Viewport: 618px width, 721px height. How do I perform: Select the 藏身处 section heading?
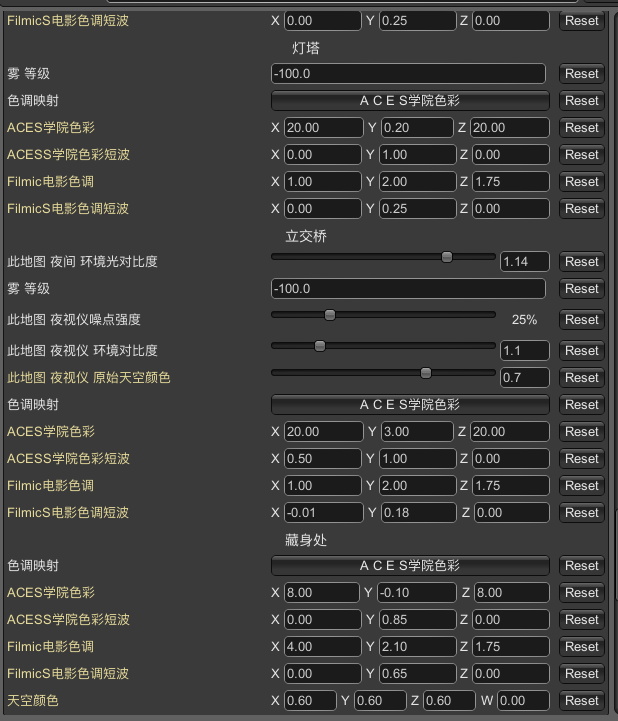[306, 540]
